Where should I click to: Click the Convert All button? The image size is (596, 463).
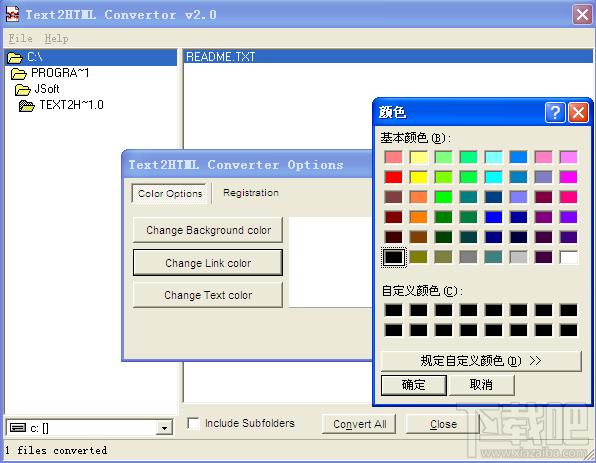359,424
